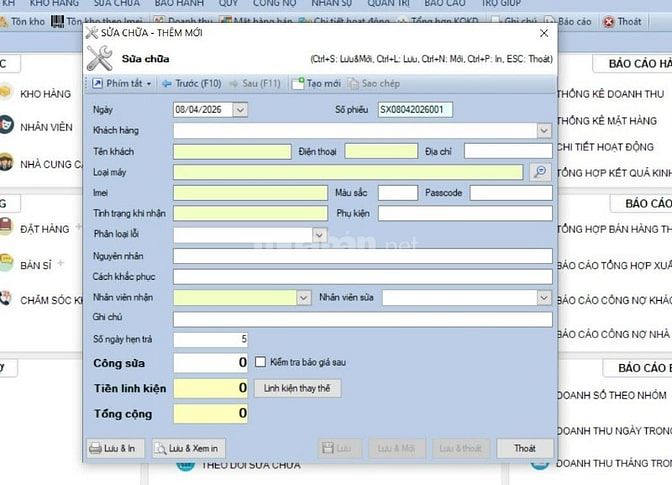Viewport: 672px width, 485px height.
Task: Open the QUẢN TRỊ menu
Action: click(x=388, y=3)
